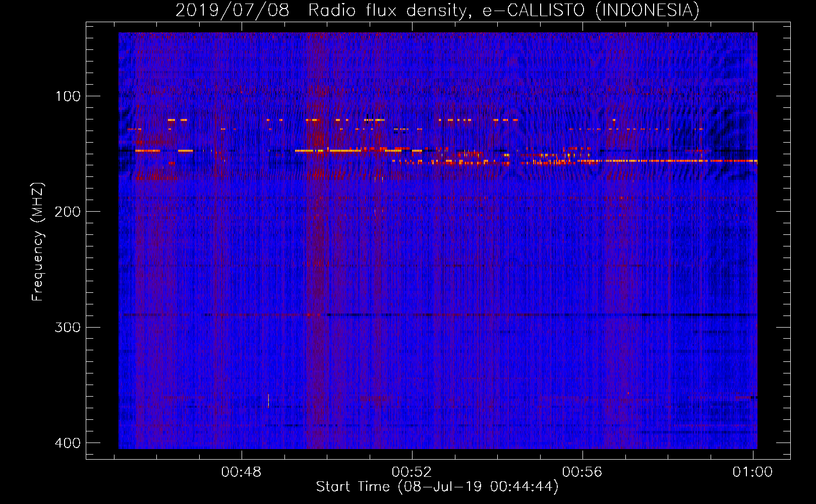The width and height of the screenshot is (816, 504).
Task: Click the '300' frequency tick label
Action: click(68, 327)
